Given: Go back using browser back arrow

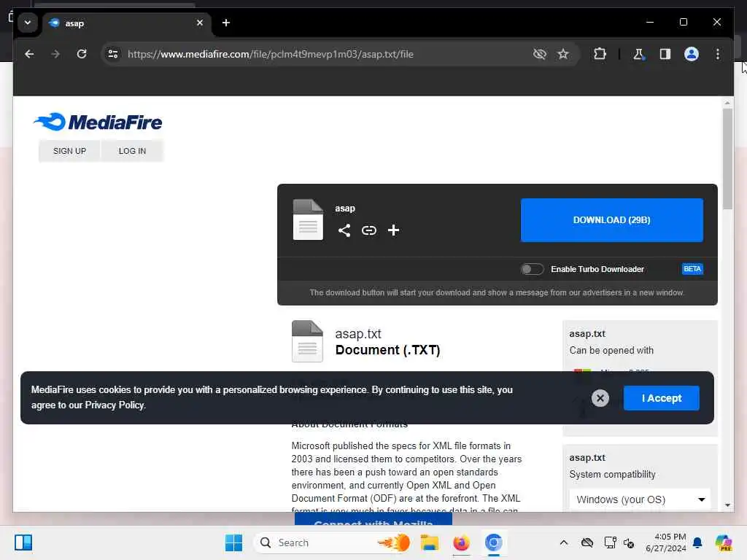Looking at the screenshot, I should point(29,54).
